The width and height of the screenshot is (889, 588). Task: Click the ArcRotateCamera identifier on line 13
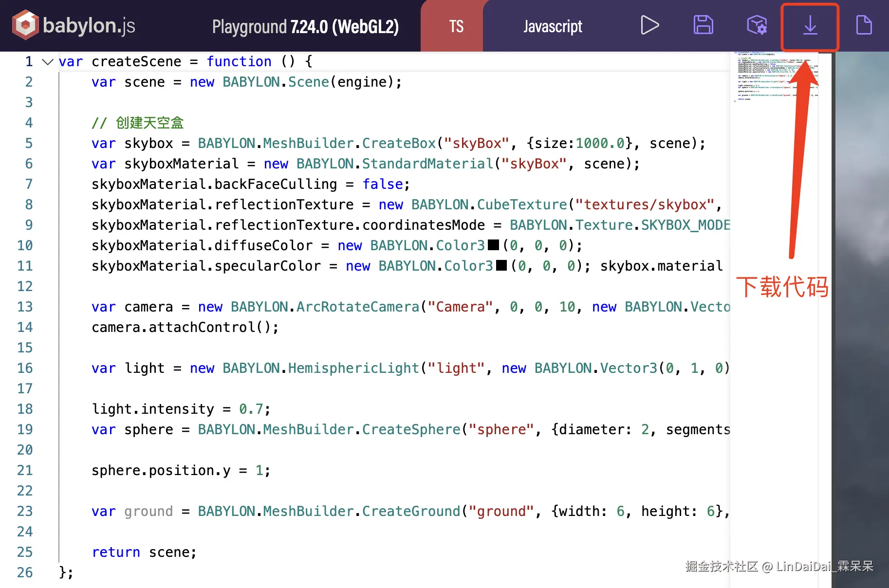pos(358,307)
